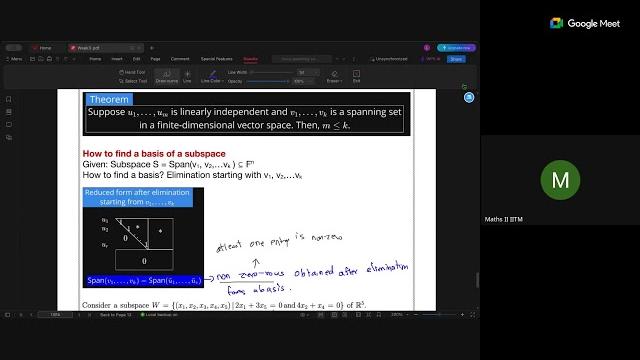640x360 pixels.
Task: Open the Comment ribbon tab
Action: 180,59
